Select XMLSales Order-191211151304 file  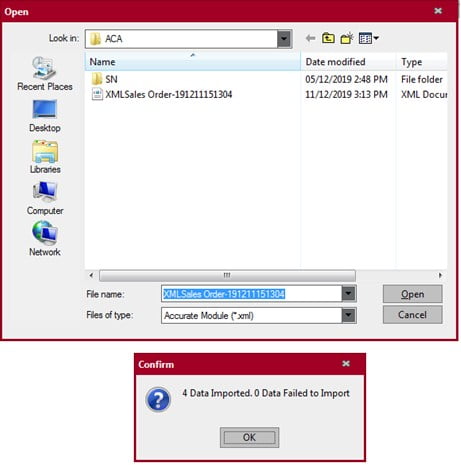coord(162,95)
